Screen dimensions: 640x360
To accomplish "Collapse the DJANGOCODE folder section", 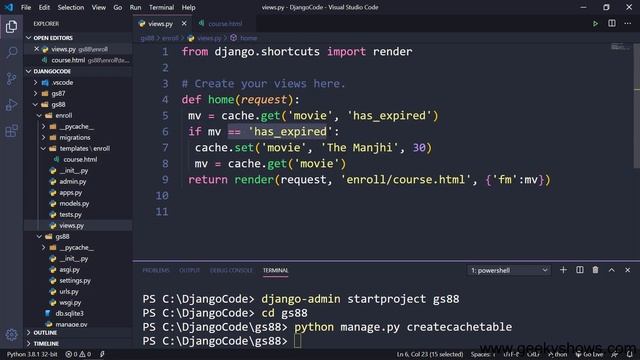I will [29, 71].
